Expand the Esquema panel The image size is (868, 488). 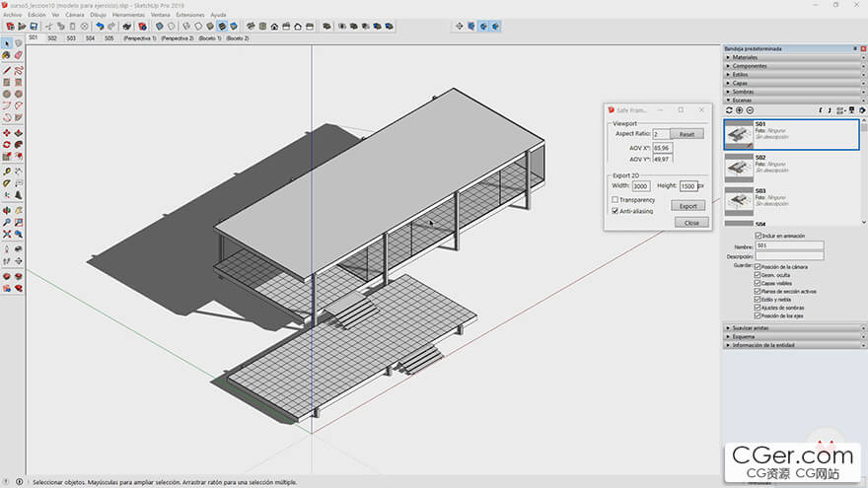[794, 336]
